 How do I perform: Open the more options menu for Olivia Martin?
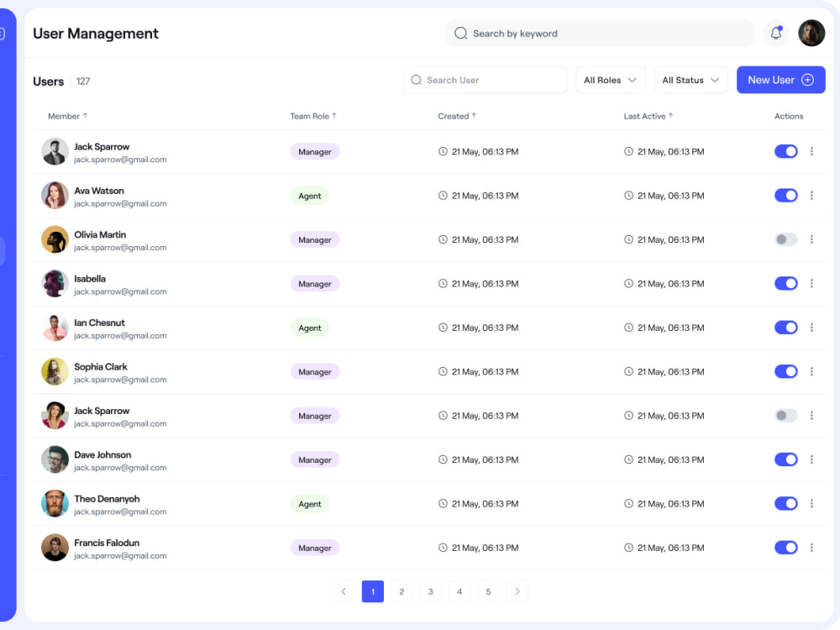click(x=811, y=239)
